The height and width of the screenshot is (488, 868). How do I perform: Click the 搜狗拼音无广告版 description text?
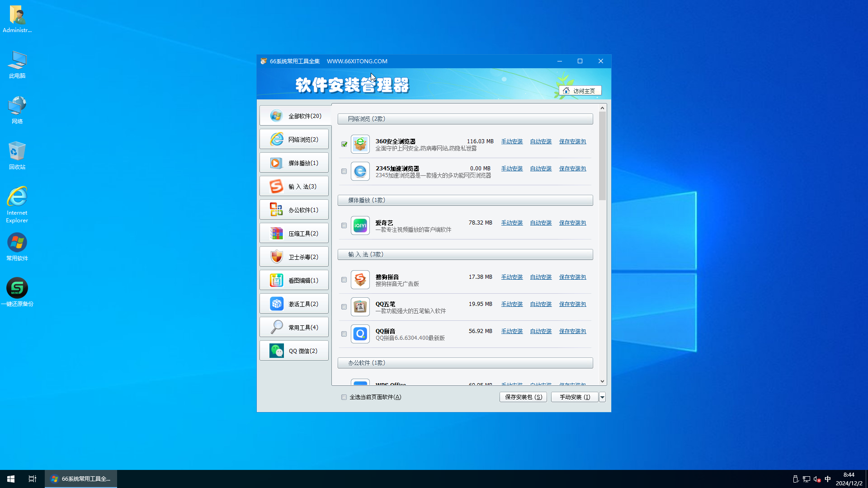397,284
